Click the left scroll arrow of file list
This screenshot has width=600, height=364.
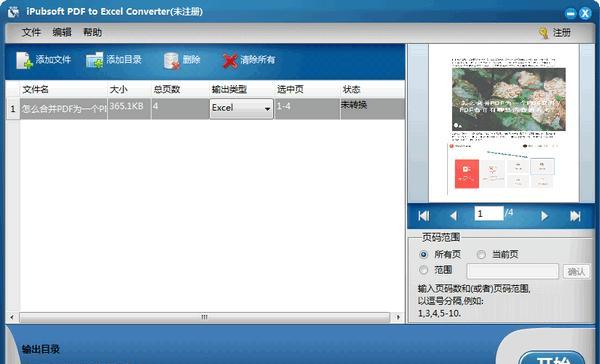point(12,317)
